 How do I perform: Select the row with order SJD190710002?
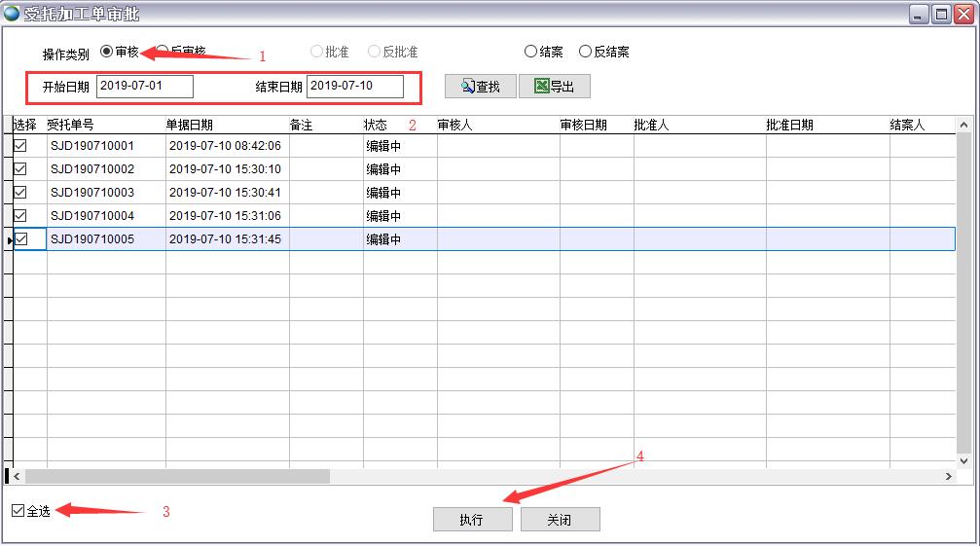[92, 169]
